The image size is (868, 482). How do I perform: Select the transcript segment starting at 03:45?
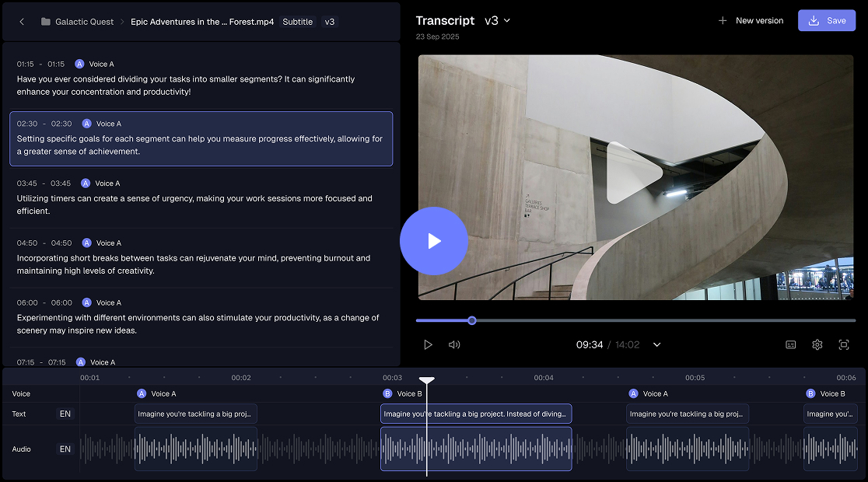201,198
